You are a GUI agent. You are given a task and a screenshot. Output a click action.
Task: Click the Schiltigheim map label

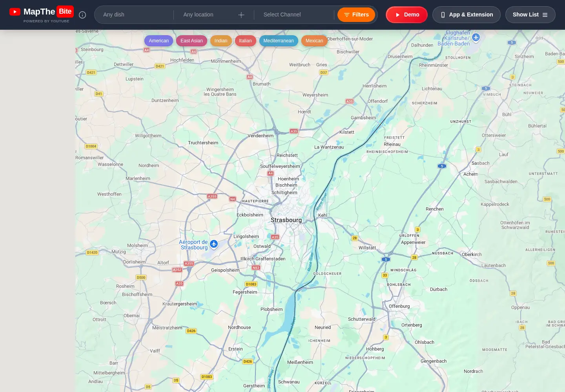[284, 193]
